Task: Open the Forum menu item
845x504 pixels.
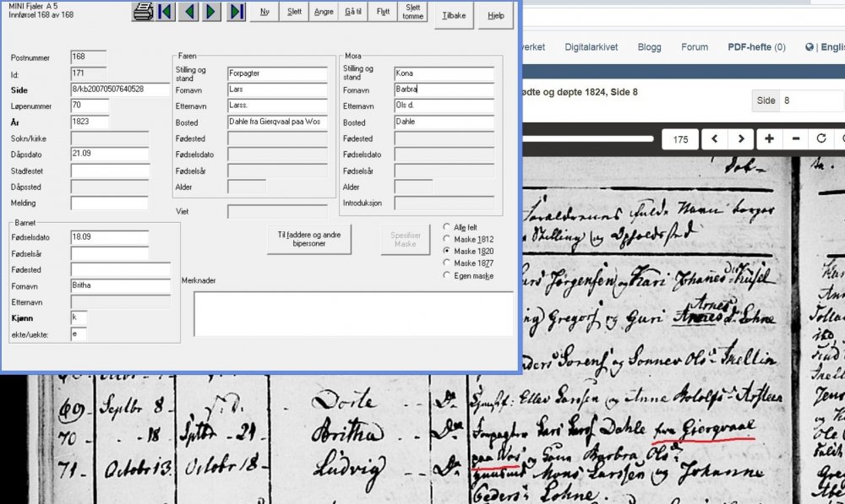Action: pos(695,47)
